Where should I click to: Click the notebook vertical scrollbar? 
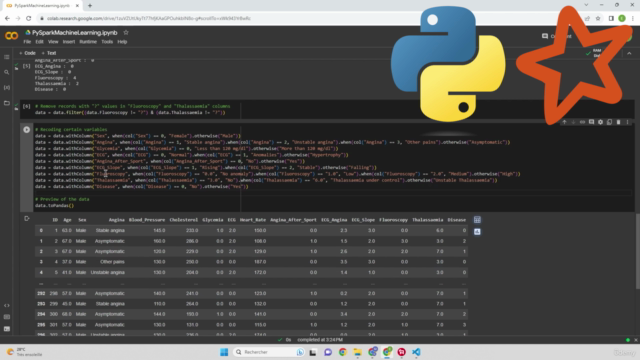pyautogui.click(x=637, y=251)
